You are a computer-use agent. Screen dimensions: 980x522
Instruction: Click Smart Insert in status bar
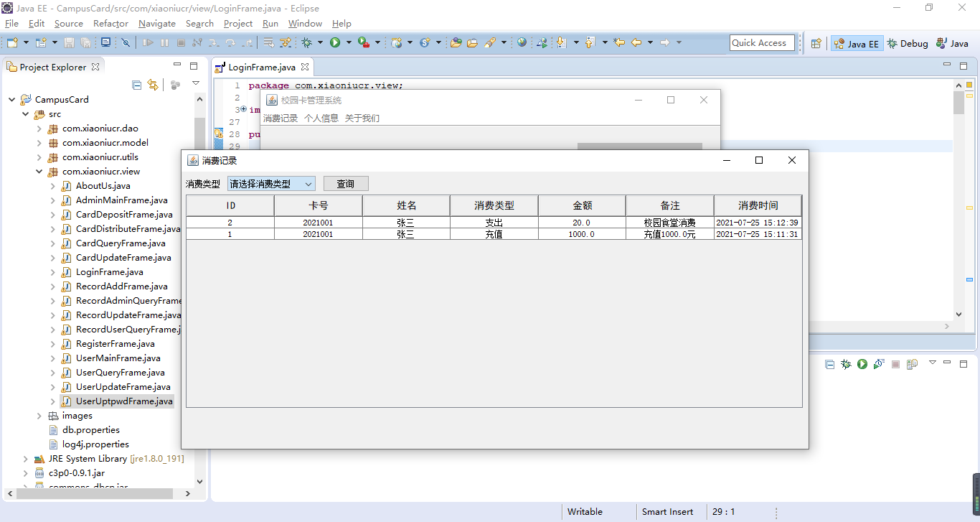click(x=667, y=512)
